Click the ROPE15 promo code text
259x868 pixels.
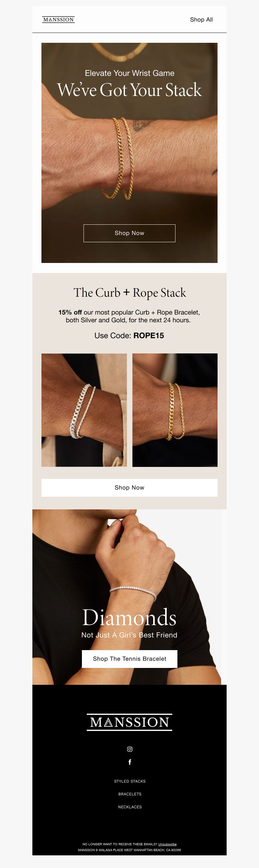[149, 336]
